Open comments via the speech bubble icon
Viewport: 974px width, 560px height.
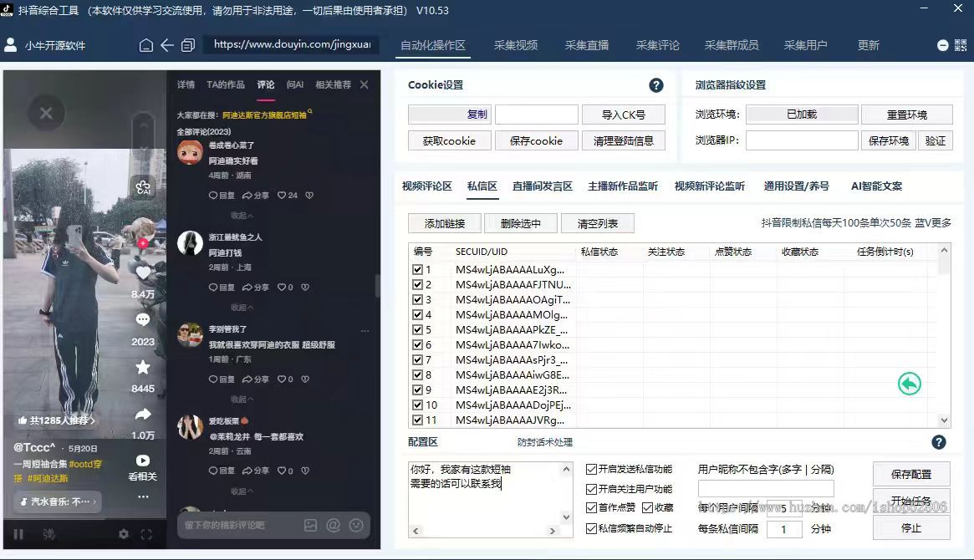click(143, 320)
